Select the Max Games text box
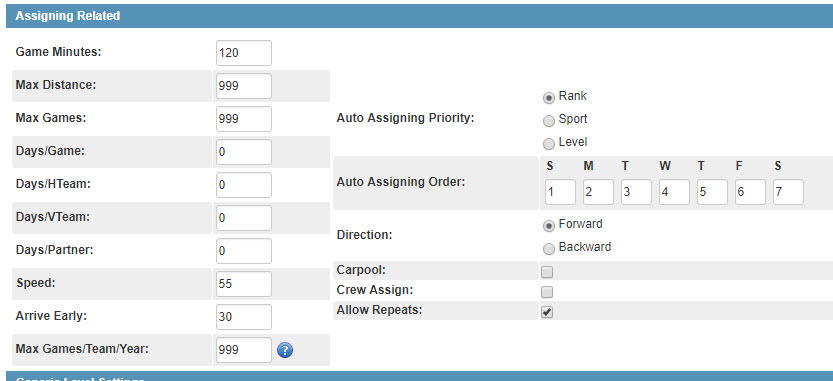This screenshot has width=833, height=381. 244,119
